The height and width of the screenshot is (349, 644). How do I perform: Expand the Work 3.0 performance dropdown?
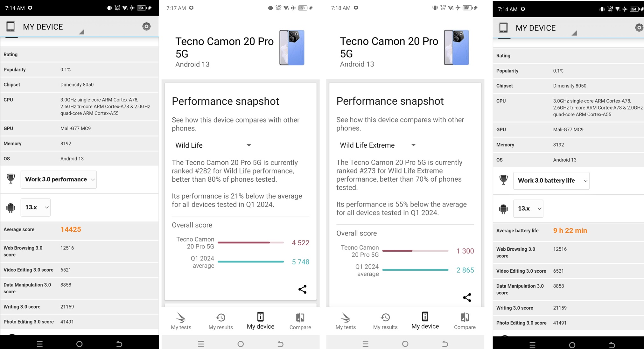(x=59, y=179)
